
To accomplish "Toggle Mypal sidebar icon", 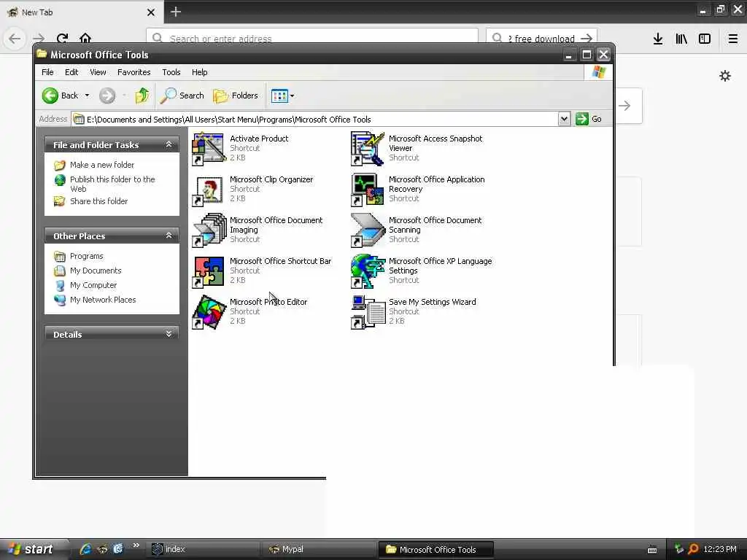I will (705, 39).
